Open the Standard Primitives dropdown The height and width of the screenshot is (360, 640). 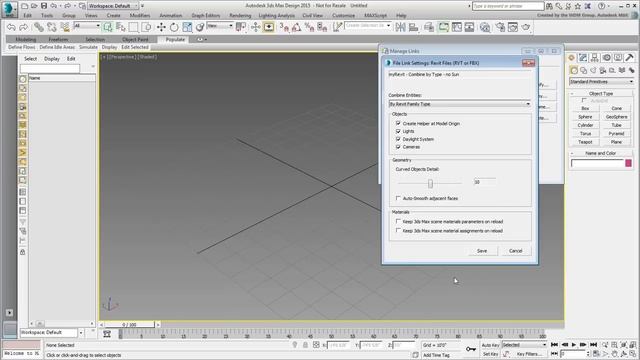[601, 82]
